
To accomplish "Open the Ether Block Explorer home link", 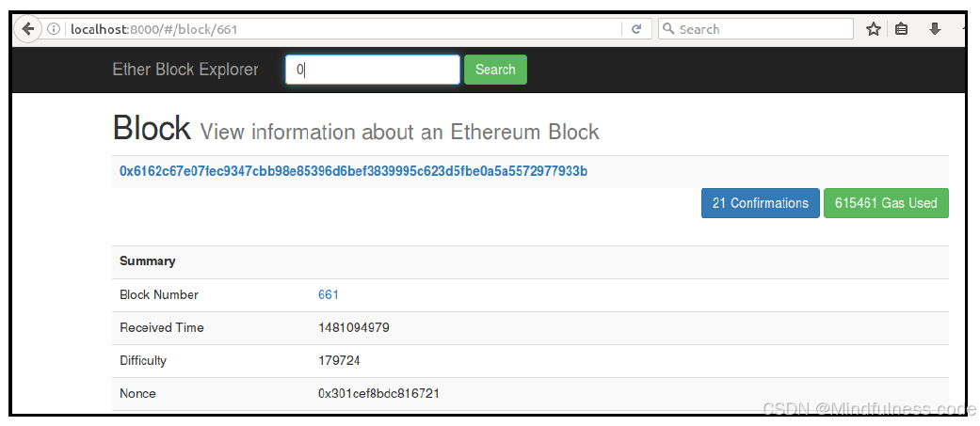I will pos(185,70).
